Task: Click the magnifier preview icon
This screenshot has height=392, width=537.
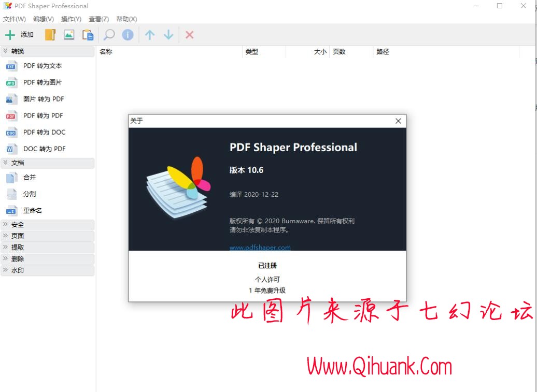Action: click(109, 35)
